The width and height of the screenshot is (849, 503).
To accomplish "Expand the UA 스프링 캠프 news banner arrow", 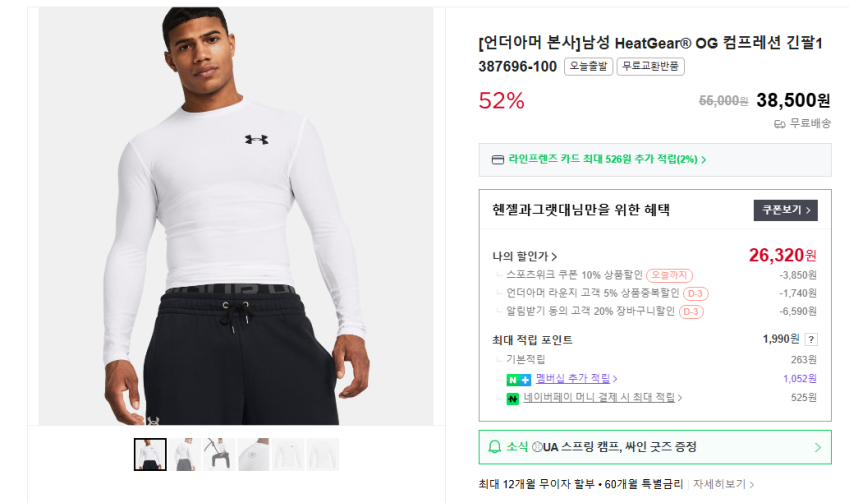I will click(817, 447).
